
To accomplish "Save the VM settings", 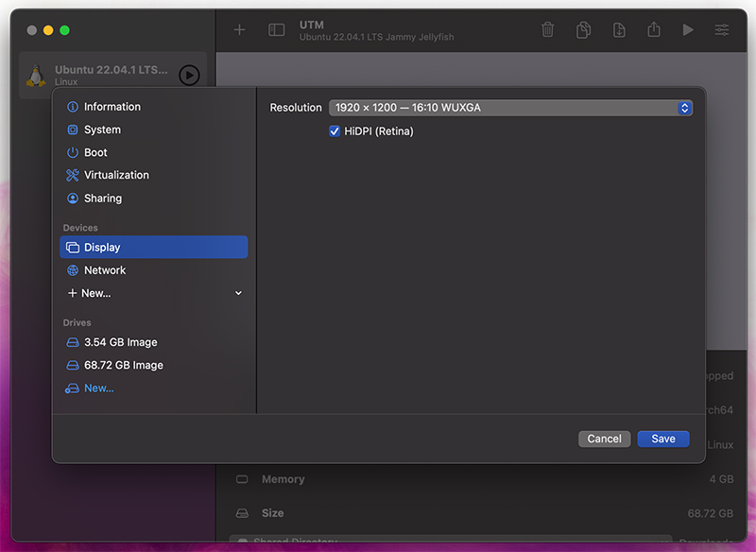I will click(663, 439).
